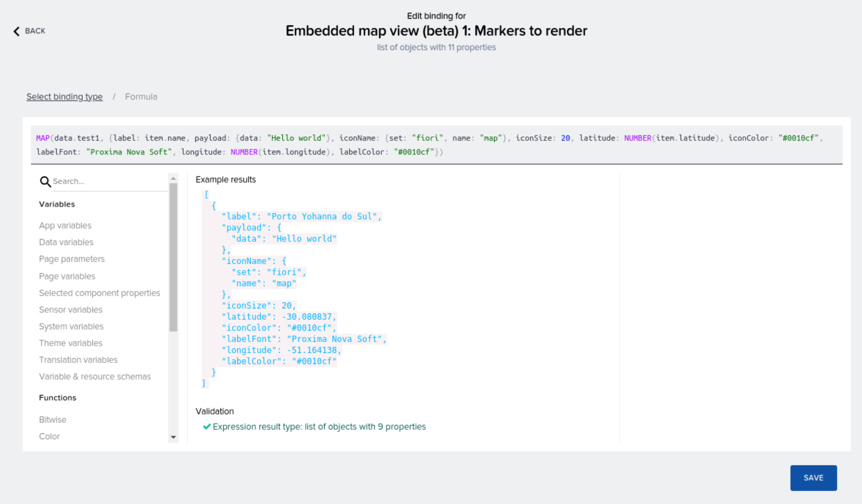Select the Data variables category
Screen dimensions: 862x504
click(x=66, y=242)
